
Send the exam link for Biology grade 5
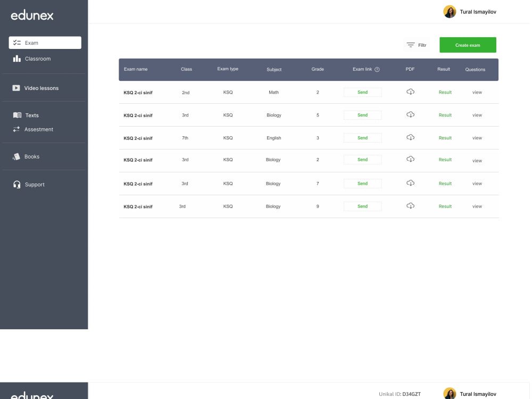[362, 115]
